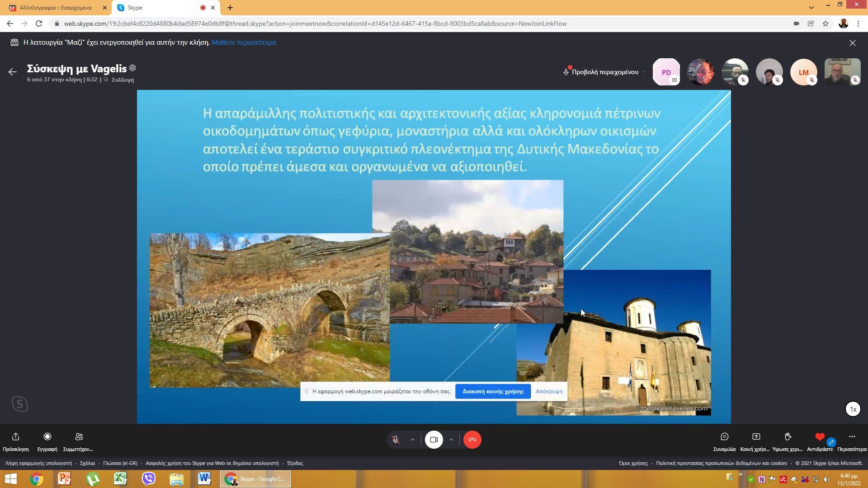This screenshot has width=868, height=488.
Task: Open the participants (Συμμετέχον...) panel
Action: 79,437
